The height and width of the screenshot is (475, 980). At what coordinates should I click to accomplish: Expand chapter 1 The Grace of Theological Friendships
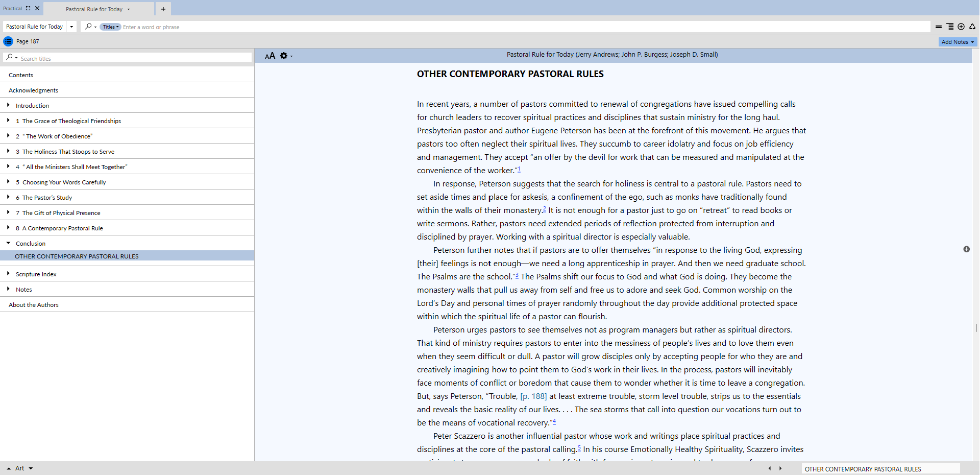pos(8,121)
